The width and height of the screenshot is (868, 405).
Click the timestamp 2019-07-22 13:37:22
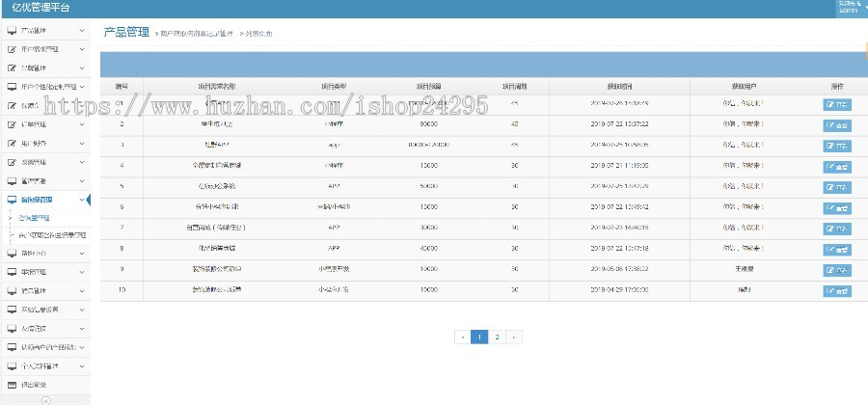pos(619,124)
